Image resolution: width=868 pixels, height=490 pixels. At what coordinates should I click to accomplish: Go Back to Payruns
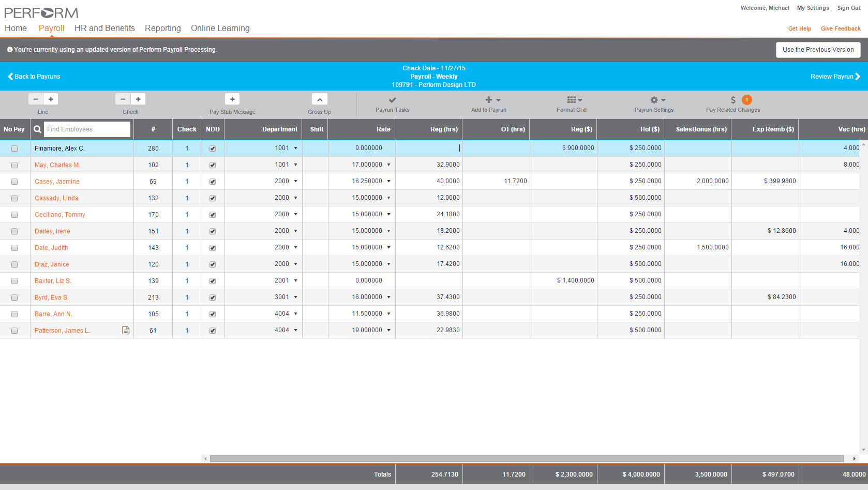pos(34,77)
